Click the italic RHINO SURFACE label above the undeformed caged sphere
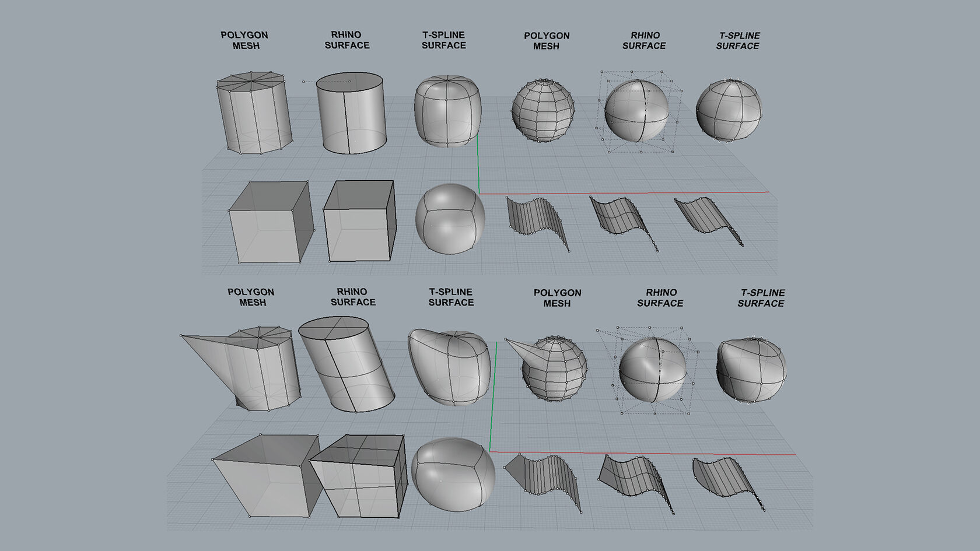The width and height of the screenshot is (980, 551). [644, 40]
